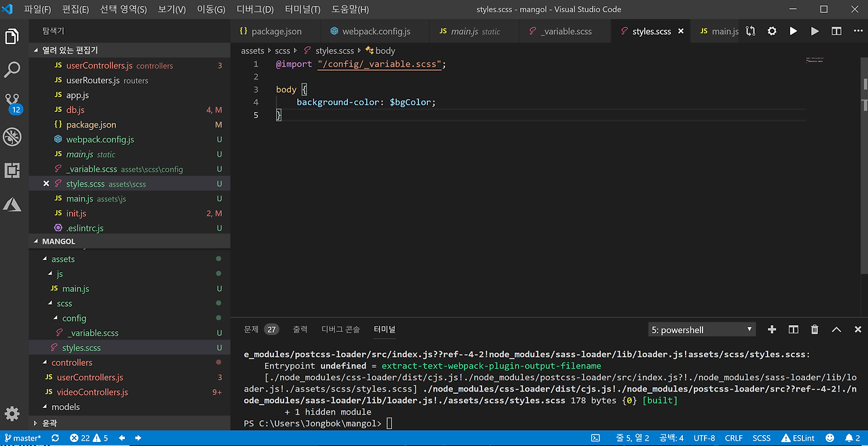Open the 터미널(T) menu

[x=302, y=10]
